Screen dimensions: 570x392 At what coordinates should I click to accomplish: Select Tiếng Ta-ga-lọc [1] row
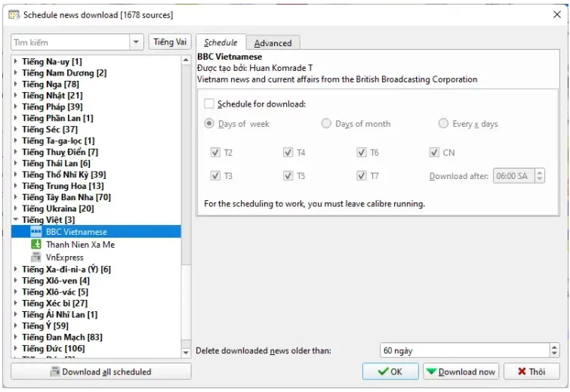point(96,140)
